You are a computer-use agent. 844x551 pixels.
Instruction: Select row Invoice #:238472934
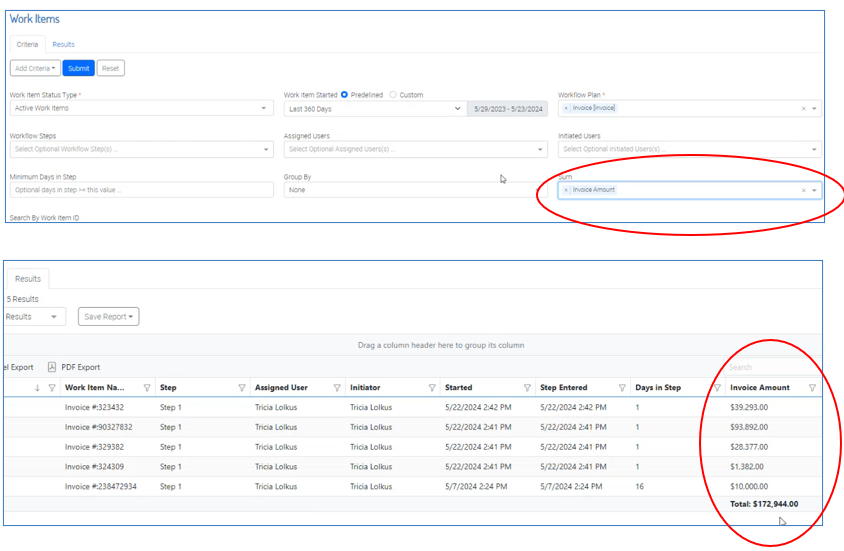click(413, 486)
